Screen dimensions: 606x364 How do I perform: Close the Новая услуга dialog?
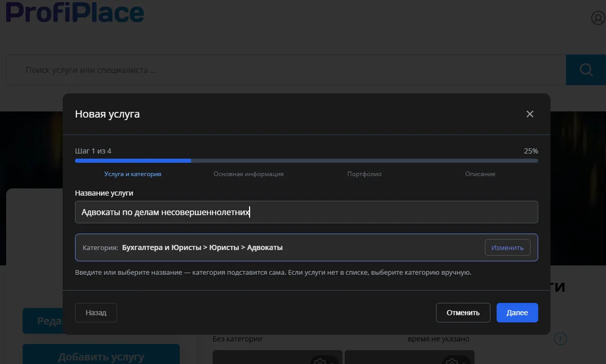click(x=530, y=114)
